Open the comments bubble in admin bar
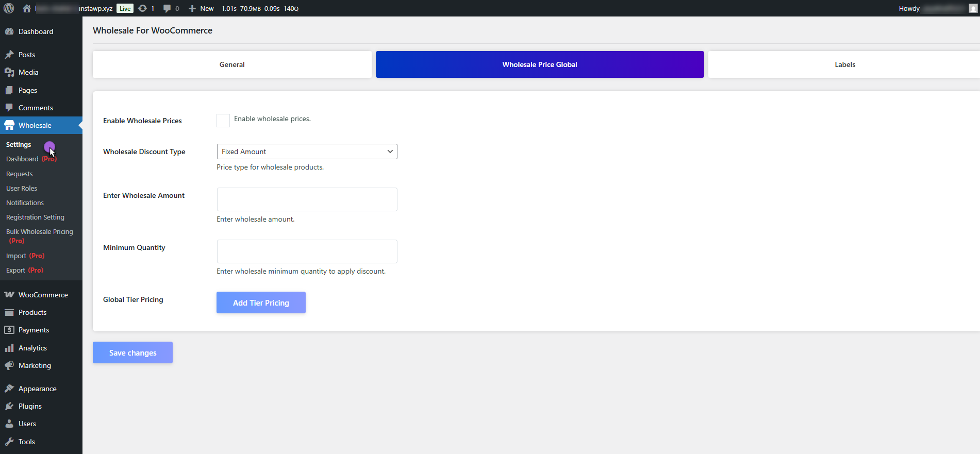Image resolution: width=980 pixels, height=454 pixels. (x=167, y=8)
